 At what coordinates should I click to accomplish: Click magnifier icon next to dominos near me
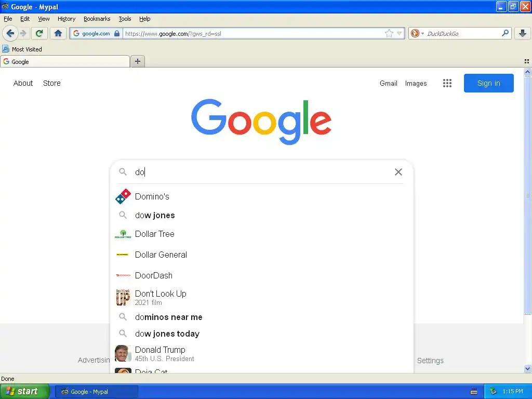pyautogui.click(x=123, y=317)
